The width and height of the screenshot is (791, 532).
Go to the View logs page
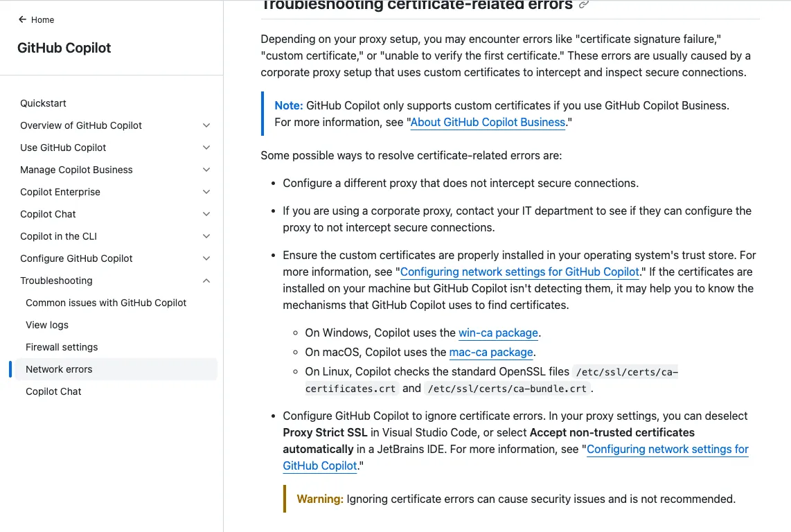pos(47,325)
